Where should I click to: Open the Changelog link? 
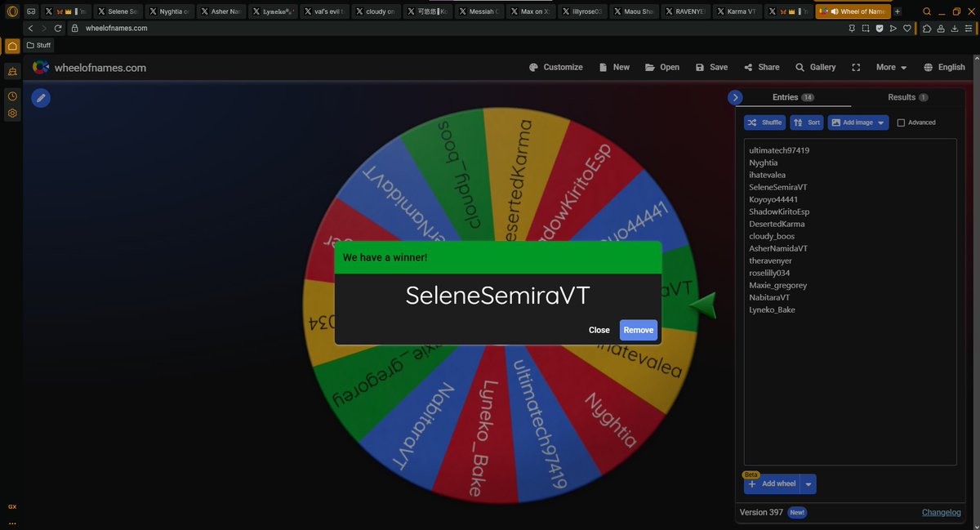(x=941, y=512)
